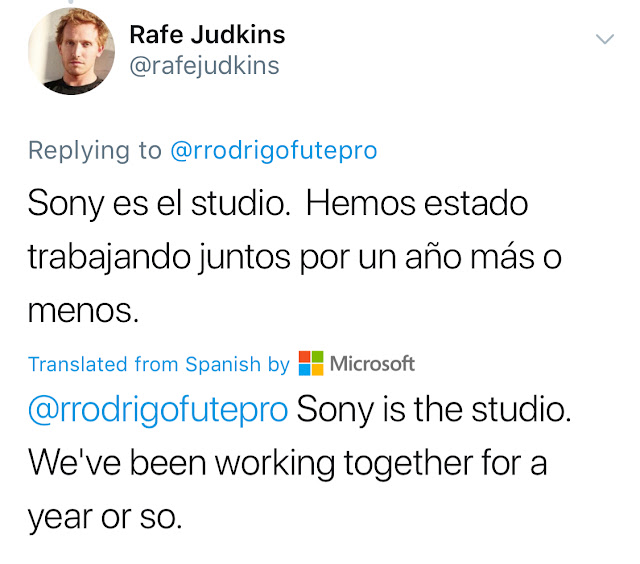The height and width of the screenshot is (564, 640).
Task: Open the Rafe Judkins display name
Action: (x=207, y=34)
